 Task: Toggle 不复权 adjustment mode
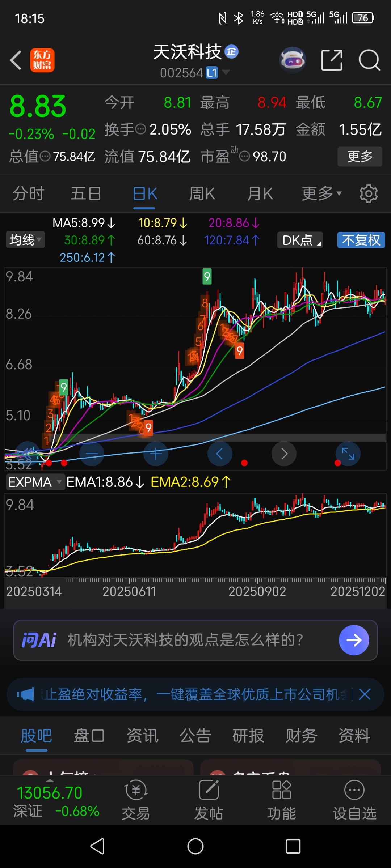[x=361, y=240]
